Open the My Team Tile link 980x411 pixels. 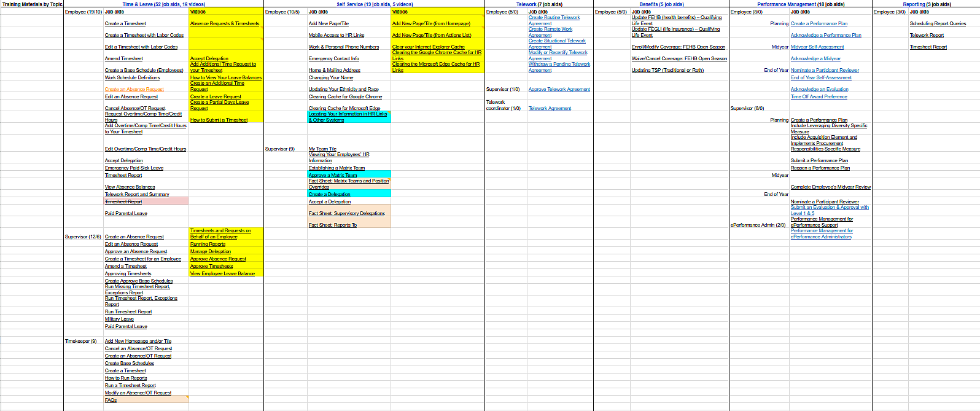coord(322,149)
